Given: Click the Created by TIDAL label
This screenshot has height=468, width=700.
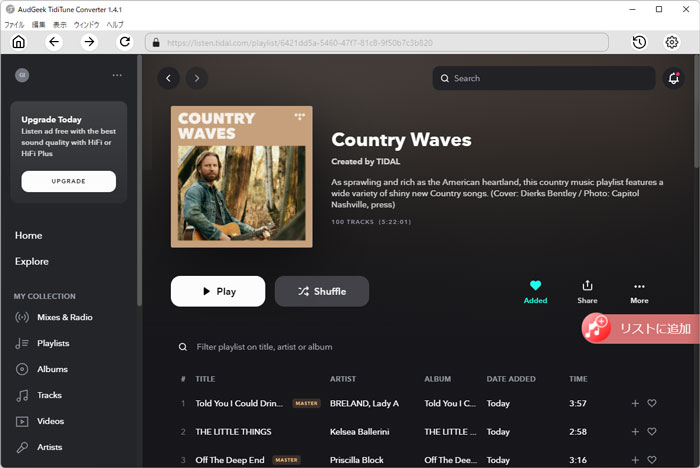Looking at the screenshot, I should (366, 162).
